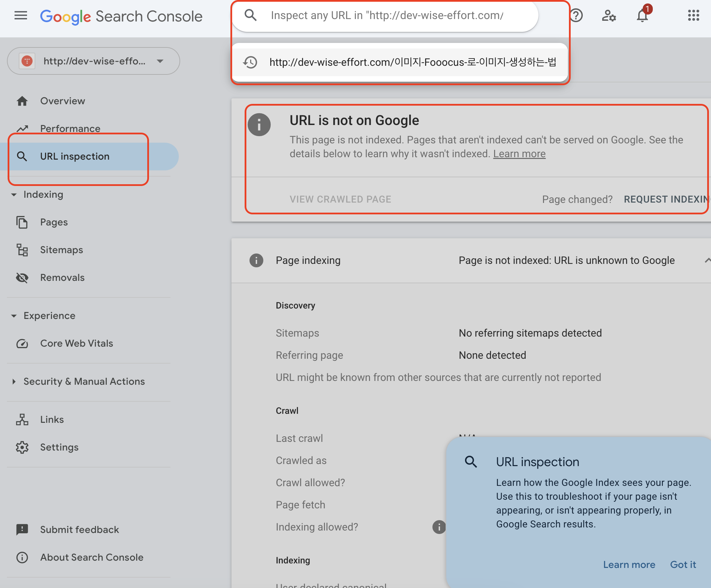Select the recent URL history suggestion
The image size is (711, 588).
click(x=412, y=62)
